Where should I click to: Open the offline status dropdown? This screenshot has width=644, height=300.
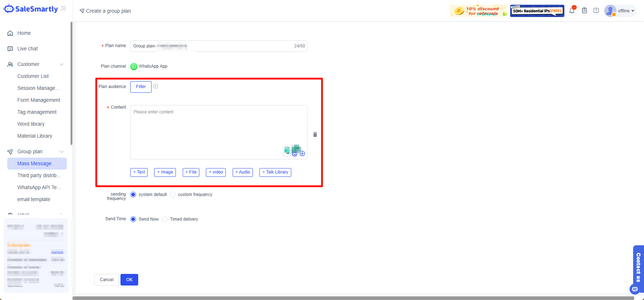(x=626, y=11)
